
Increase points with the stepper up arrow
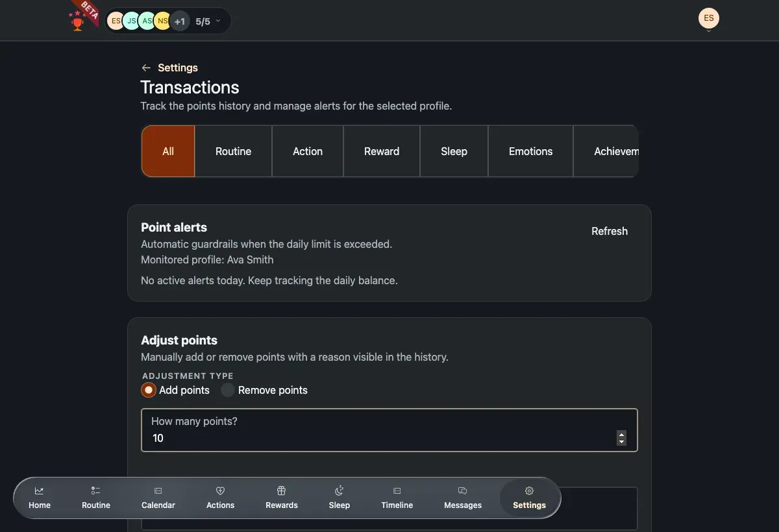coord(621,434)
